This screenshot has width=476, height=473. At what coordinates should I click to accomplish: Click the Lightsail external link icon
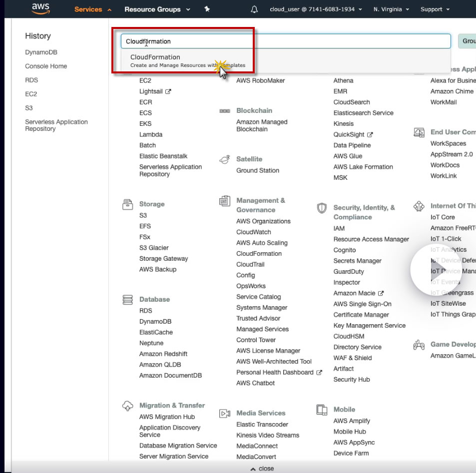[x=168, y=91]
